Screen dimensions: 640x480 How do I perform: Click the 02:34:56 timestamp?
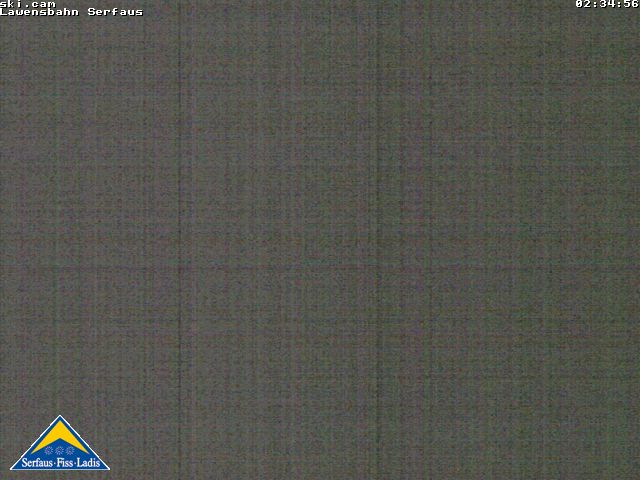(607, 4)
